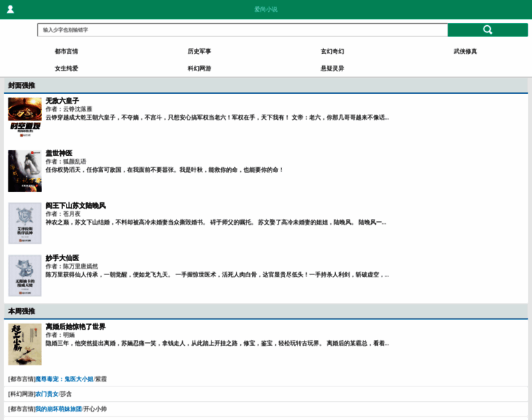
Task: Click the 爱尚小说 site title
Action: pyautogui.click(x=266, y=9)
